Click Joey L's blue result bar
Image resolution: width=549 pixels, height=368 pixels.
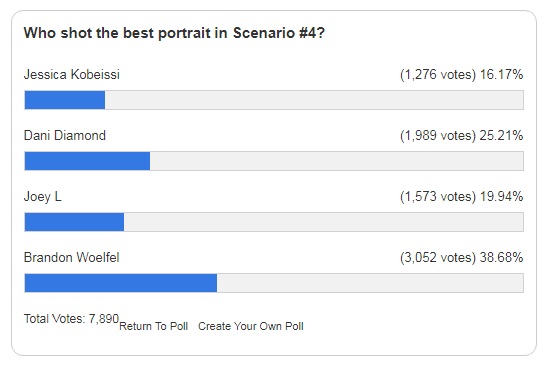point(74,222)
